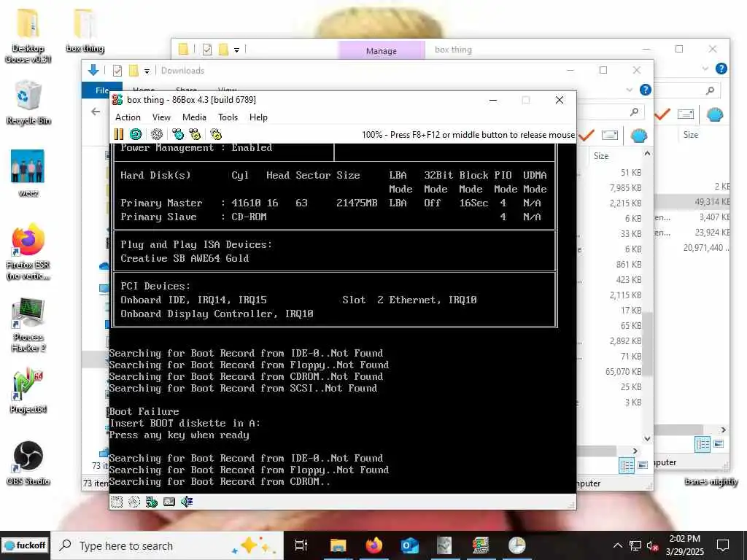The width and height of the screenshot is (747, 560).
Task: Click the blue down-arrow icon in Downloads title bar
Action: click(x=93, y=71)
